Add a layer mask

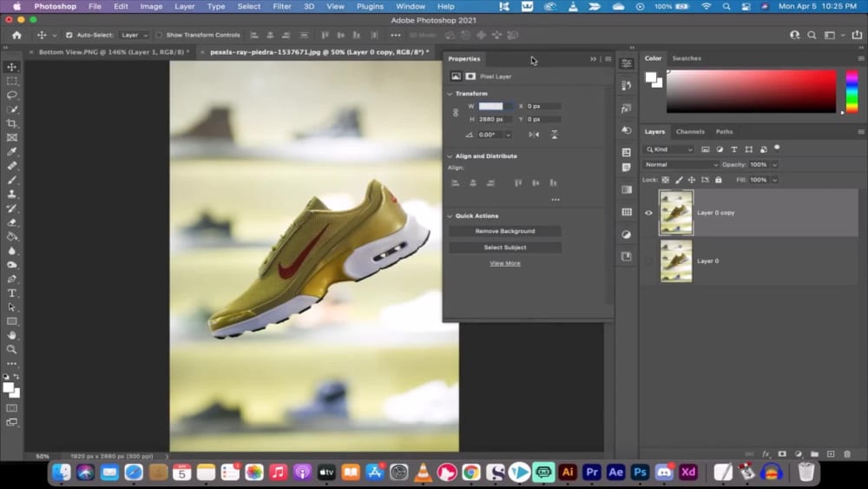coord(782,454)
